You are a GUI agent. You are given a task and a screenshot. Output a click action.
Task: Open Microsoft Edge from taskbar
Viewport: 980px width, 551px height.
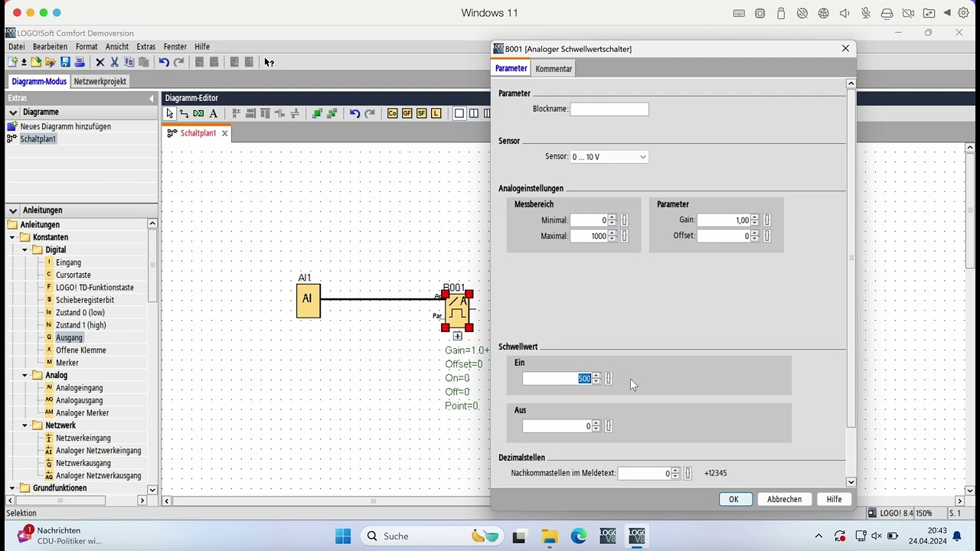point(578,536)
